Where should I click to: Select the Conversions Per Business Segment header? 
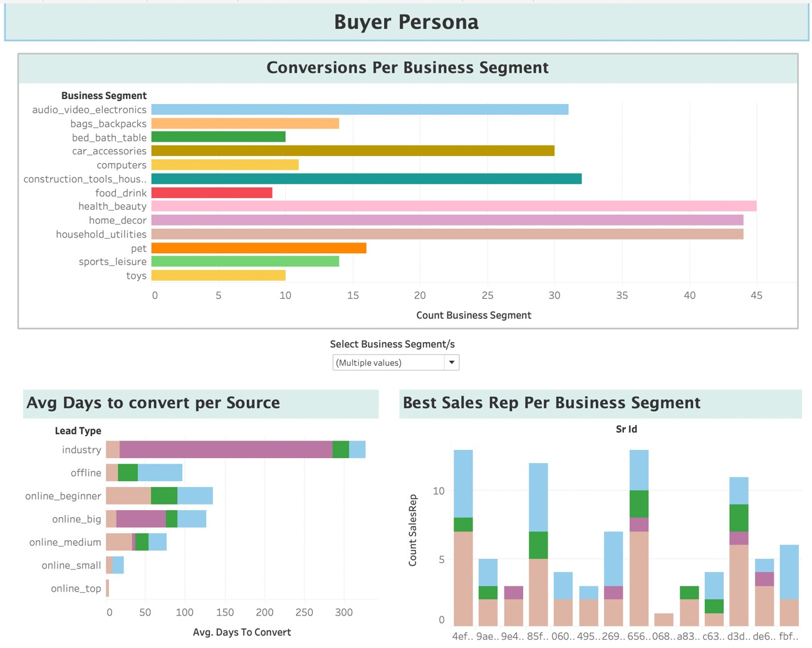pos(408,67)
